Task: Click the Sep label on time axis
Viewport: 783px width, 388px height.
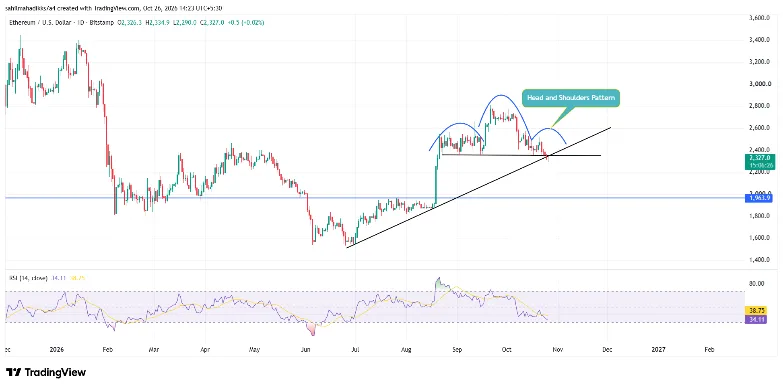Action: pos(457,350)
